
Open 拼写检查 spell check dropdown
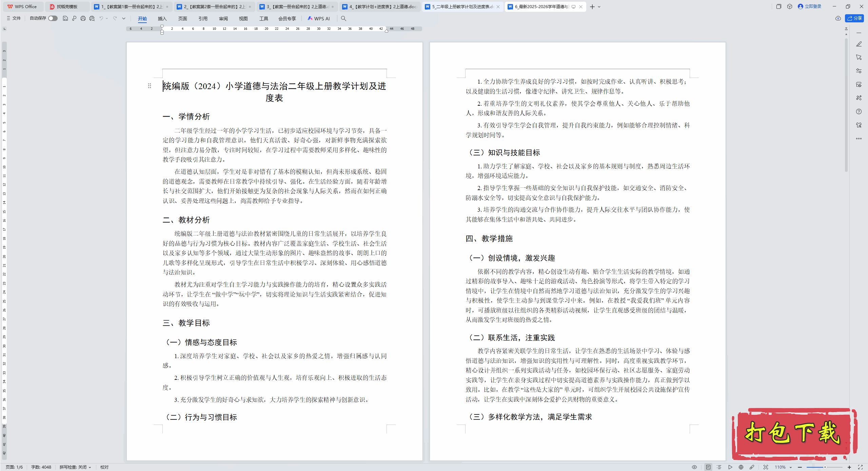click(x=75, y=467)
